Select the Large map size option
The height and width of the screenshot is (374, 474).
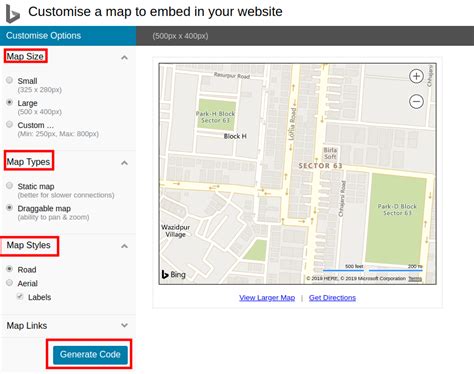(9, 102)
